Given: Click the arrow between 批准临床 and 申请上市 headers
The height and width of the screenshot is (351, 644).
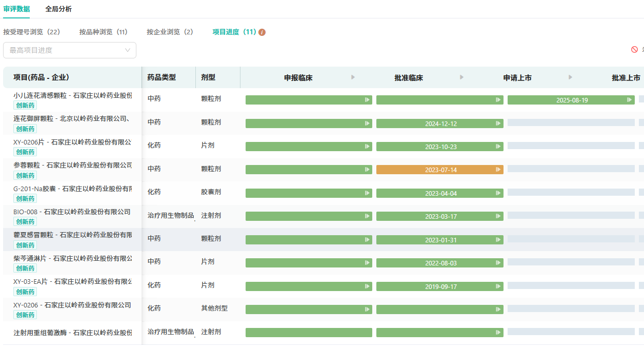Looking at the screenshot, I should coord(461,77).
